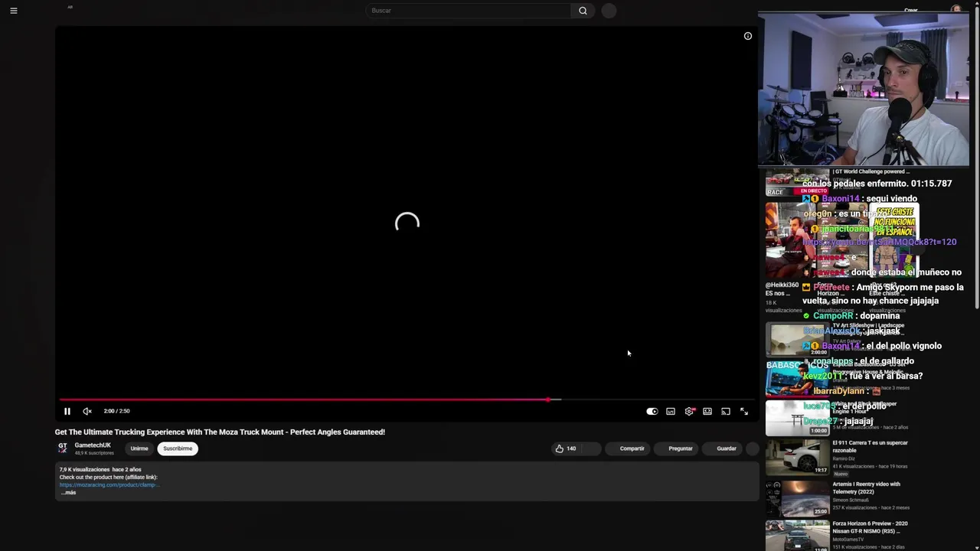Click the Suscribirme subscribe button
The image size is (980, 551).
click(178, 448)
